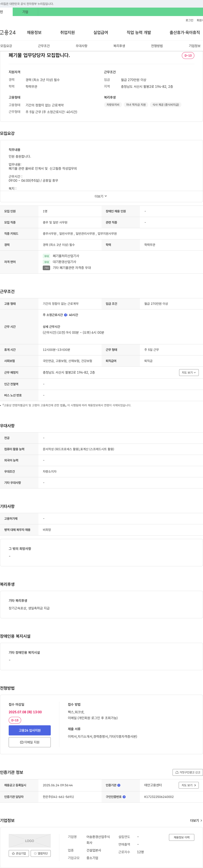This screenshot has width=203, height=868.
Task: Jump to the 복리후생 section tab
Action: coord(119,46)
